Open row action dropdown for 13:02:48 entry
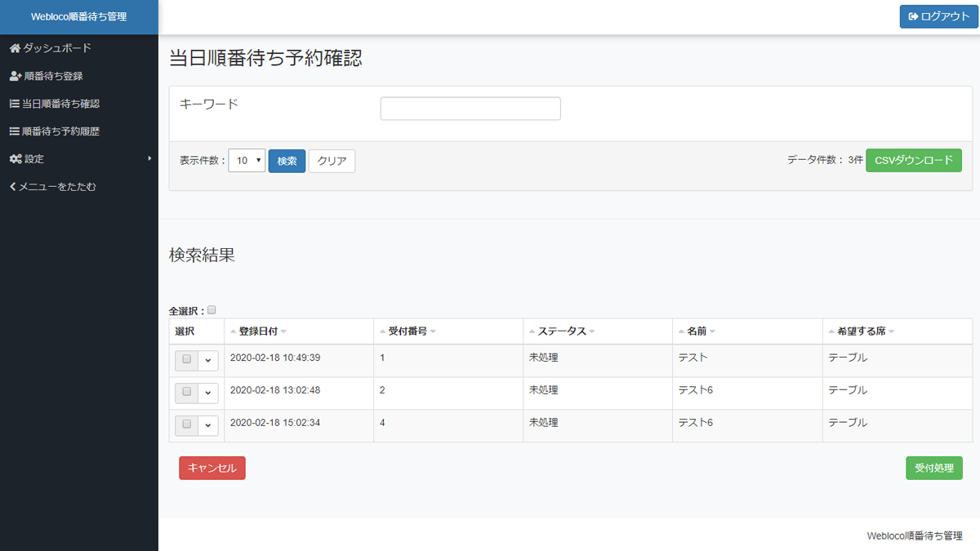 (x=207, y=393)
